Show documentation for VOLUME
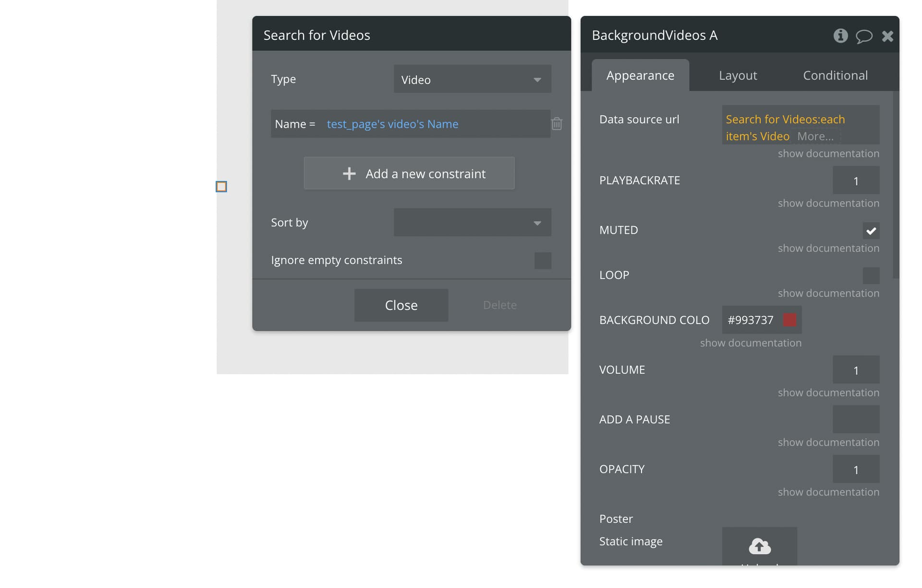 (x=828, y=393)
